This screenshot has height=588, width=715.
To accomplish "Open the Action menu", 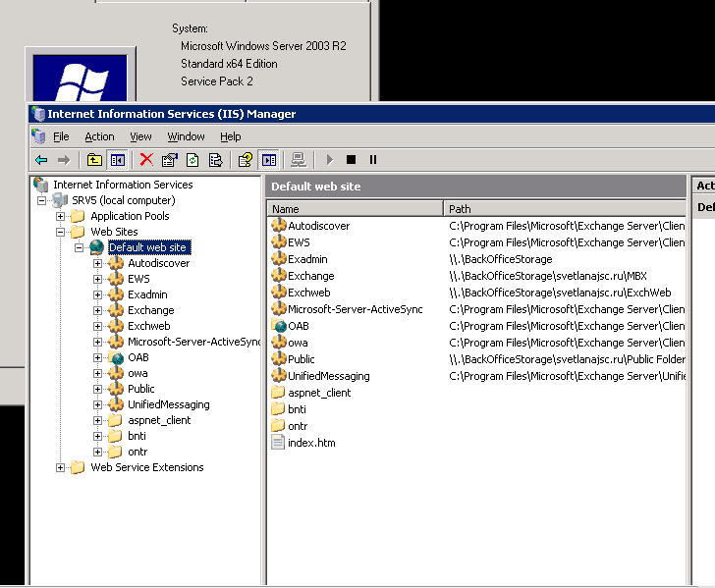I will (x=99, y=136).
